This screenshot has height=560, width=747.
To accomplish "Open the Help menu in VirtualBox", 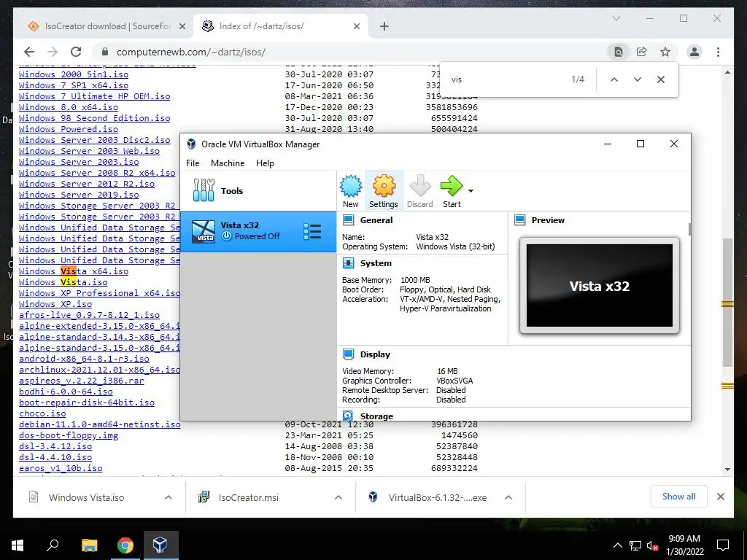I will click(x=265, y=163).
